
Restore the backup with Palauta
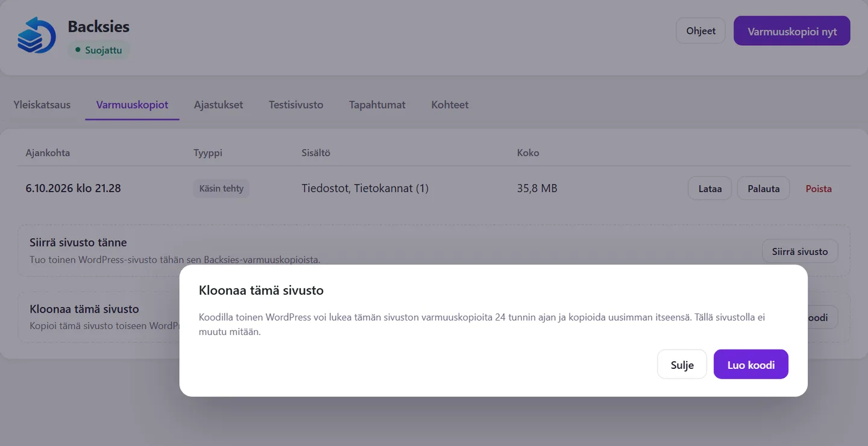(764, 189)
